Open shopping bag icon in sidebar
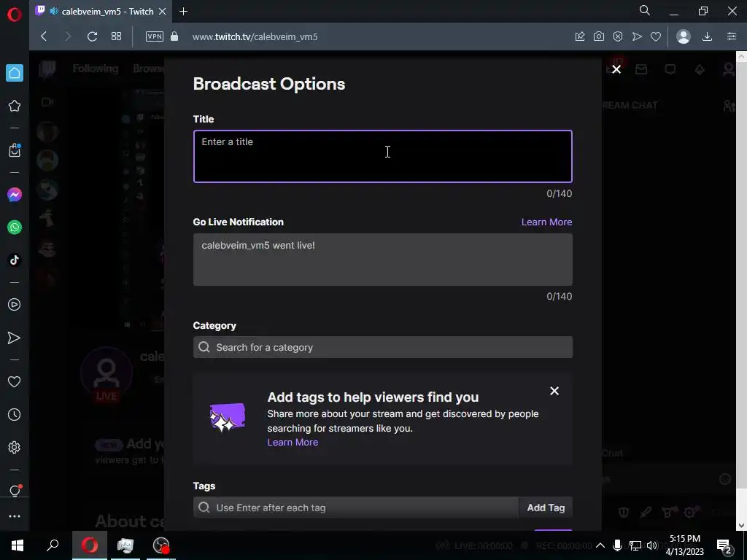 [15, 150]
